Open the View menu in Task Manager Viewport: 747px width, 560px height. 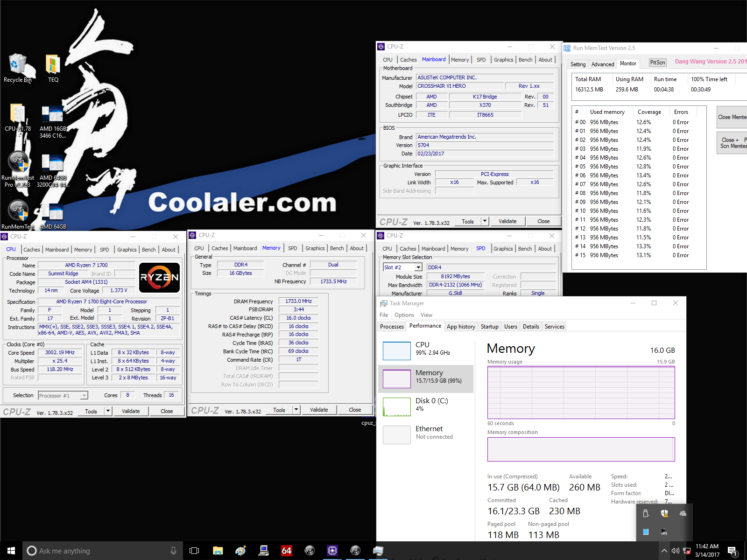point(426,315)
